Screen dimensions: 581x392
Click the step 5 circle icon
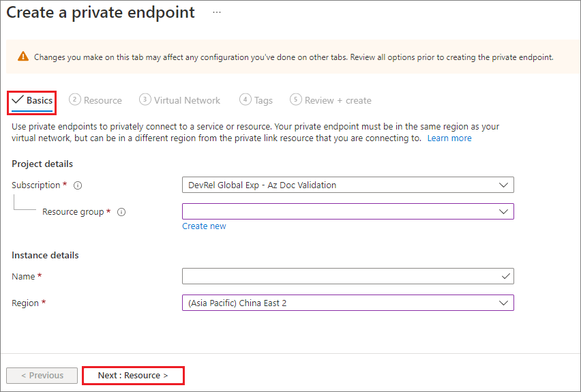295,100
